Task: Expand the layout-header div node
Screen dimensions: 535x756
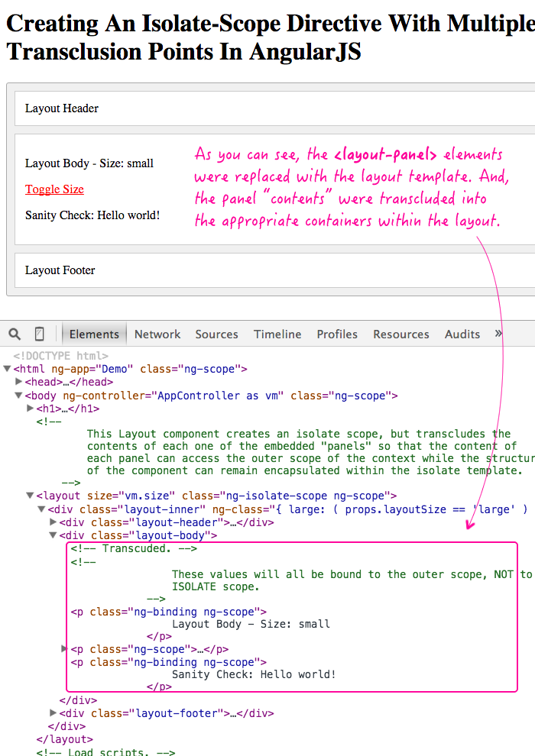Action: [x=53, y=522]
